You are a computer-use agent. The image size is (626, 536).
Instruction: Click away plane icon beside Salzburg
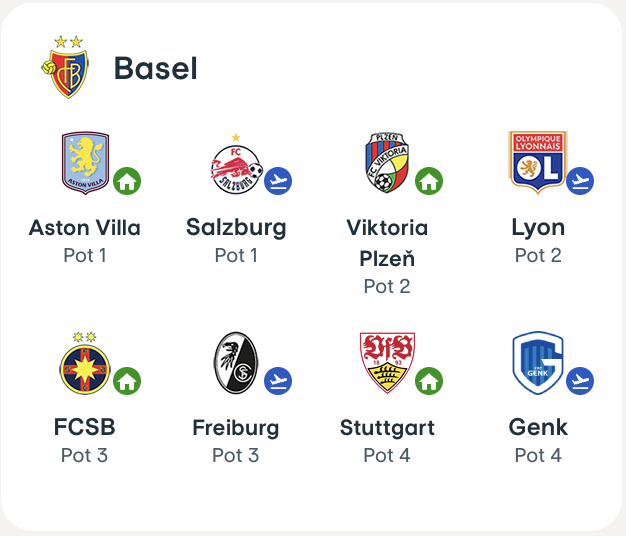[x=278, y=181]
